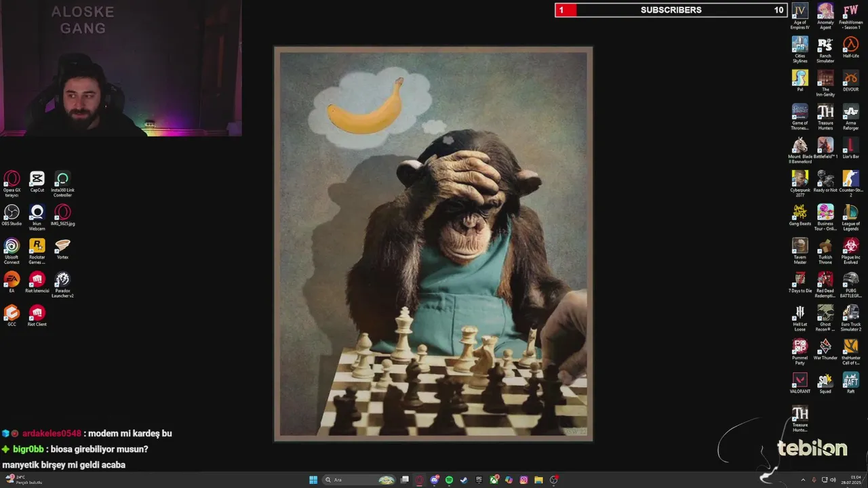Open 7 Days to Die shortcut

pos(800,282)
